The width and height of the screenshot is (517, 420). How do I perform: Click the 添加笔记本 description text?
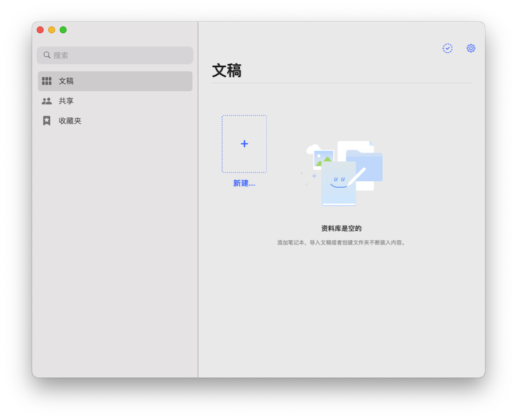coord(341,243)
